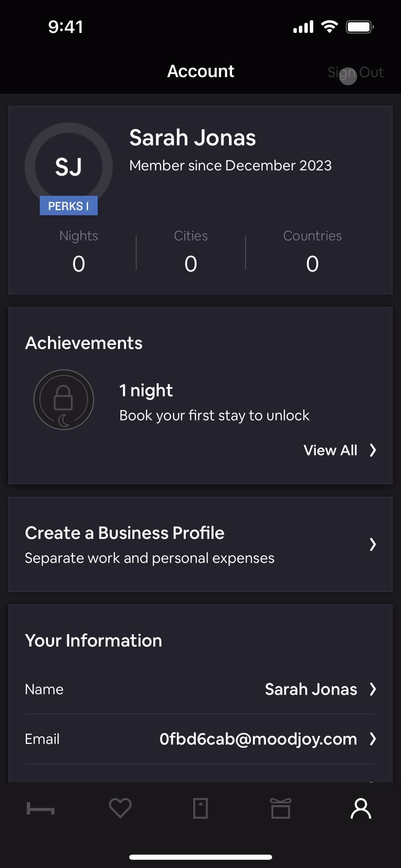The width and height of the screenshot is (401, 868).
Task: Sign out of the account
Action: [x=355, y=72]
